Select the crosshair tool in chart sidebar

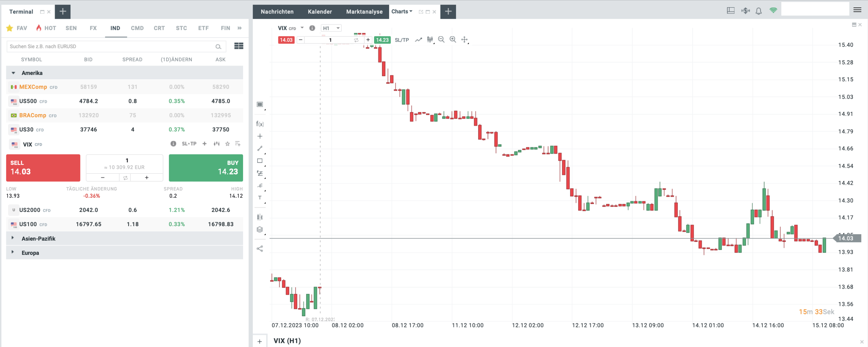[x=260, y=136]
